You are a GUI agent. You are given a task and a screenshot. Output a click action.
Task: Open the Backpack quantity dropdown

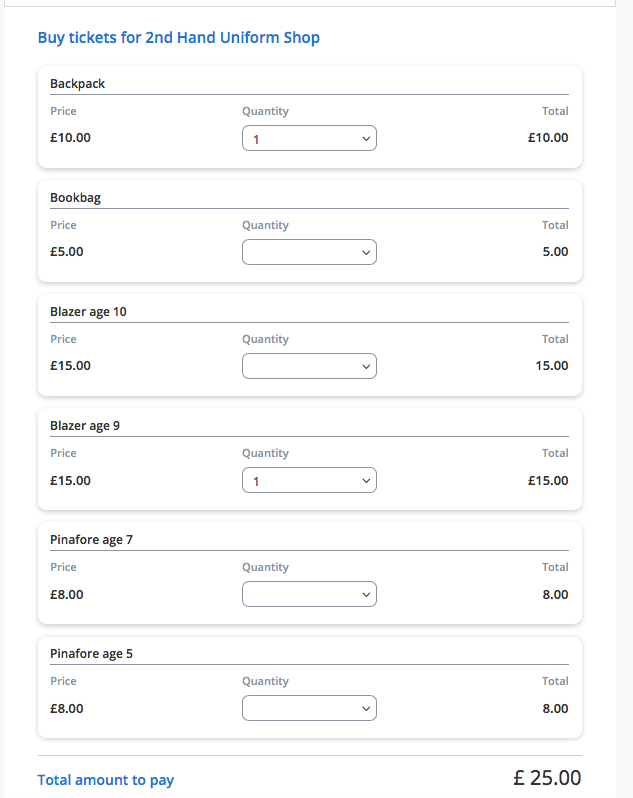[x=309, y=138]
